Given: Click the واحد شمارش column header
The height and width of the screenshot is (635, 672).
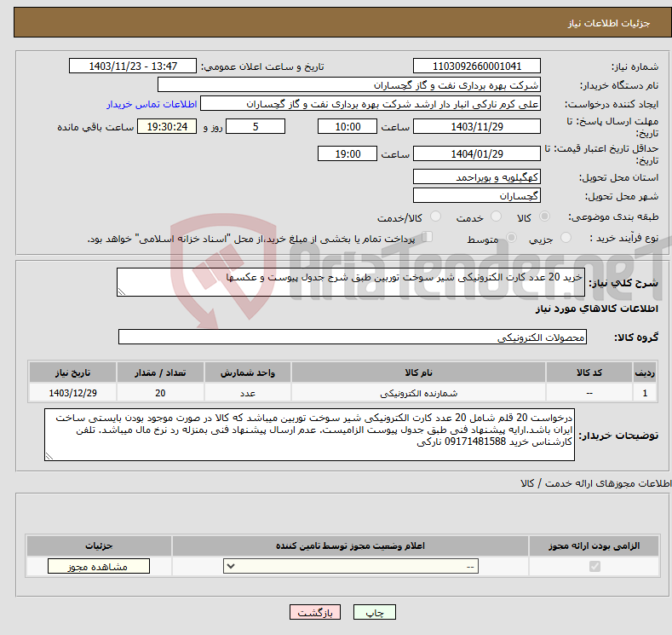Looking at the screenshot, I should click(x=247, y=372).
